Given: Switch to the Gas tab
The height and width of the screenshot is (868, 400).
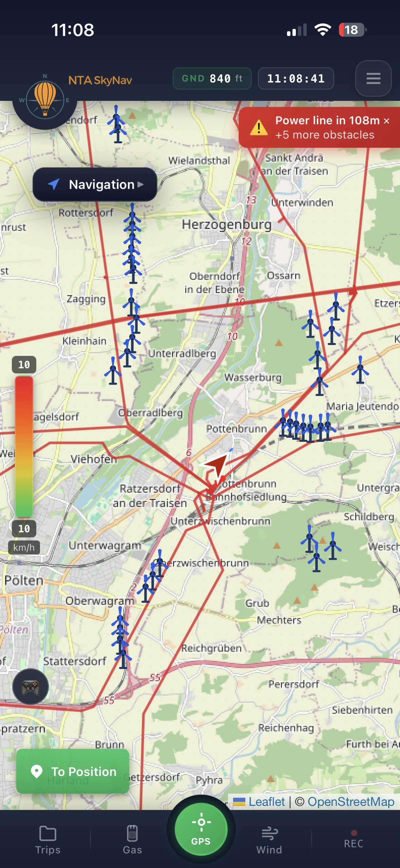Looking at the screenshot, I should pyautogui.click(x=132, y=839).
